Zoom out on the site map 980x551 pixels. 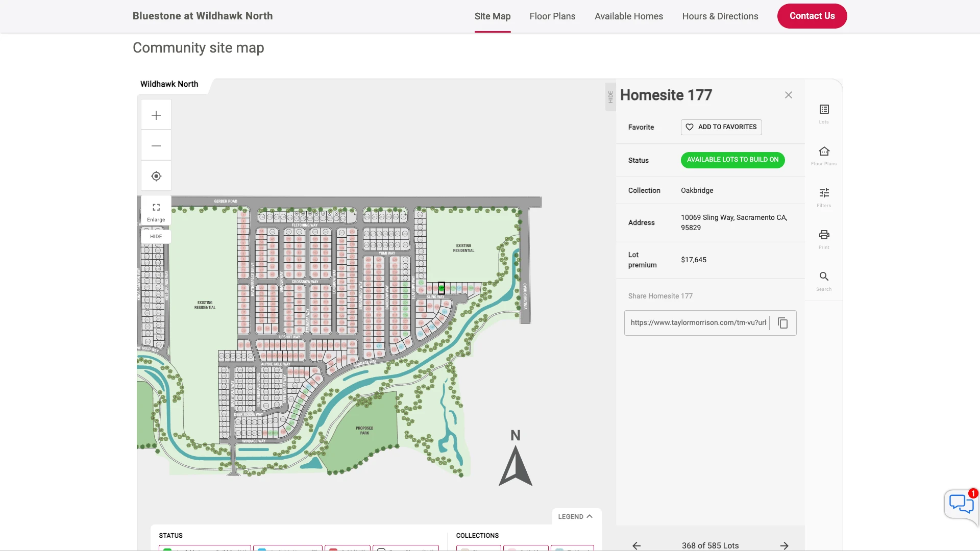pos(156,146)
